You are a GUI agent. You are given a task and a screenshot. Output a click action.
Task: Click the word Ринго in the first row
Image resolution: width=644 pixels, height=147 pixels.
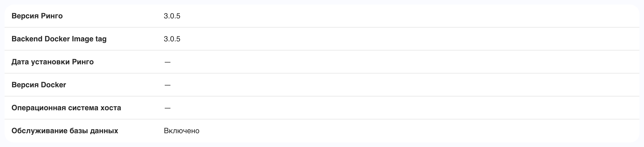click(52, 16)
